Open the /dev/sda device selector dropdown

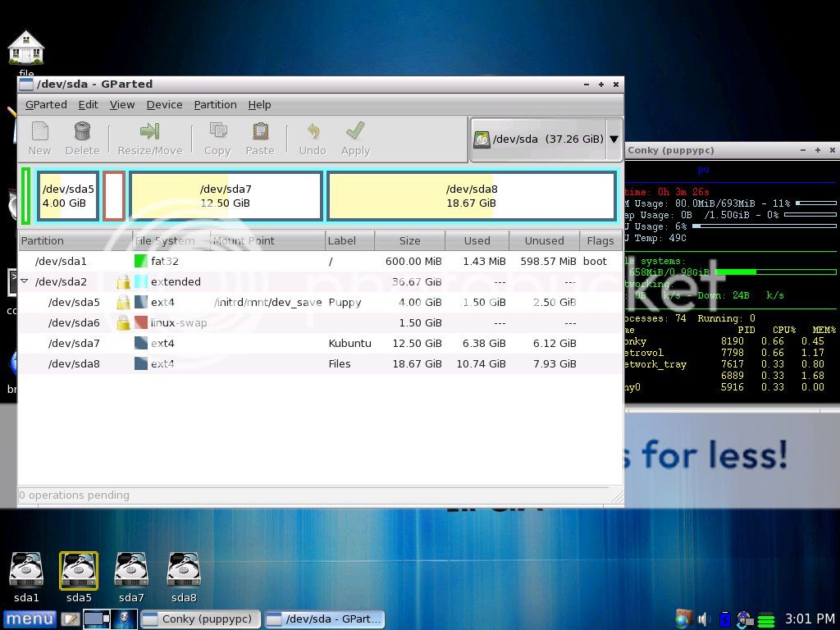pos(614,139)
